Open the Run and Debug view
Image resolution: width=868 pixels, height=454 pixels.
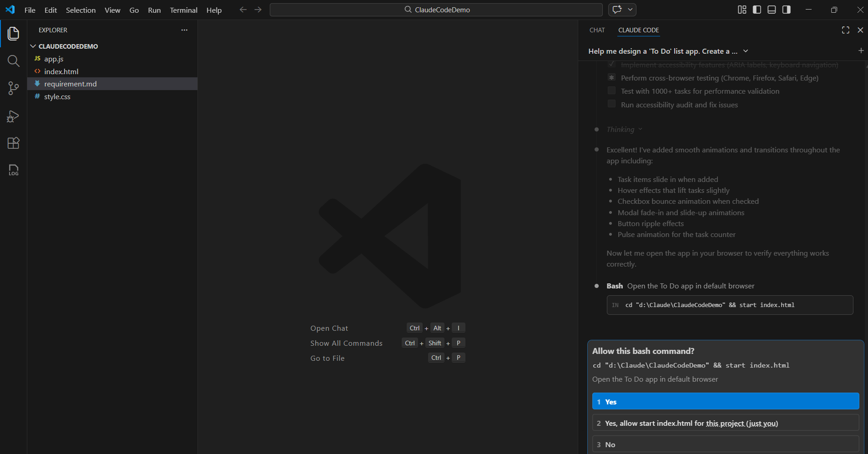coord(13,116)
